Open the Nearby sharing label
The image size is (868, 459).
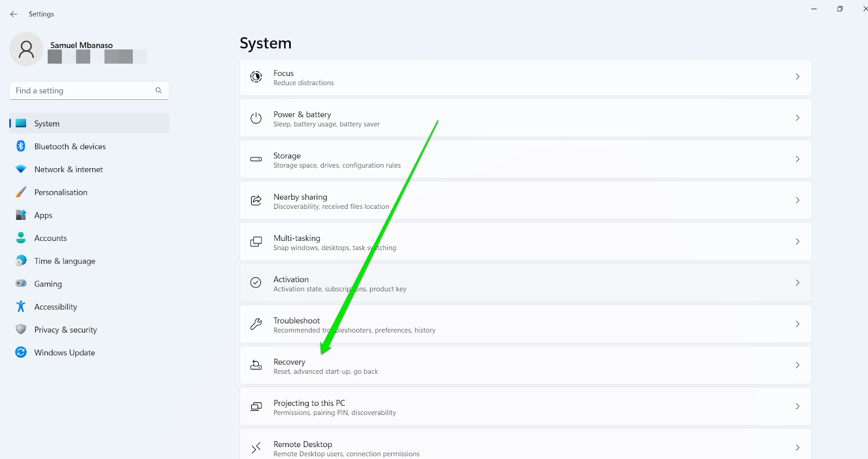pyautogui.click(x=301, y=197)
